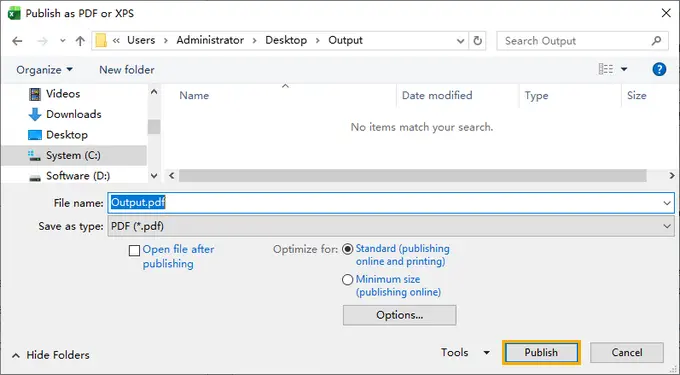The height and width of the screenshot is (375, 680).
Task: Select Standard publishing and printing option
Action: tap(348, 249)
